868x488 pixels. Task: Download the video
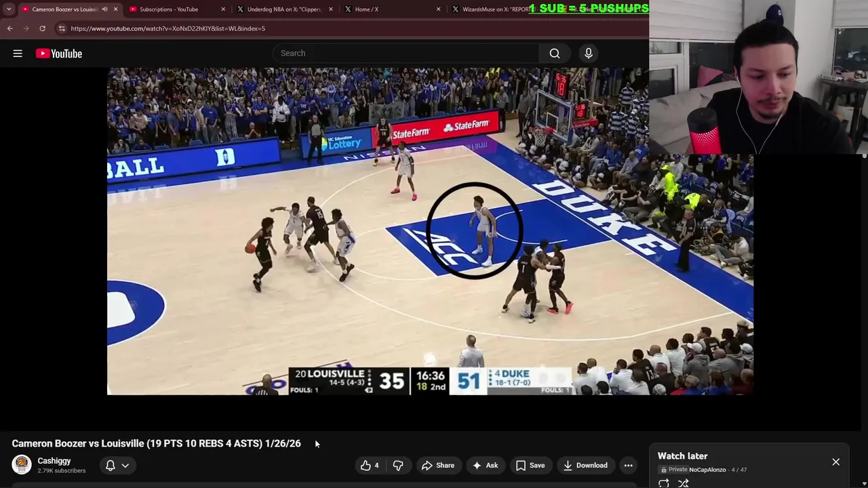tap(585, 466)
